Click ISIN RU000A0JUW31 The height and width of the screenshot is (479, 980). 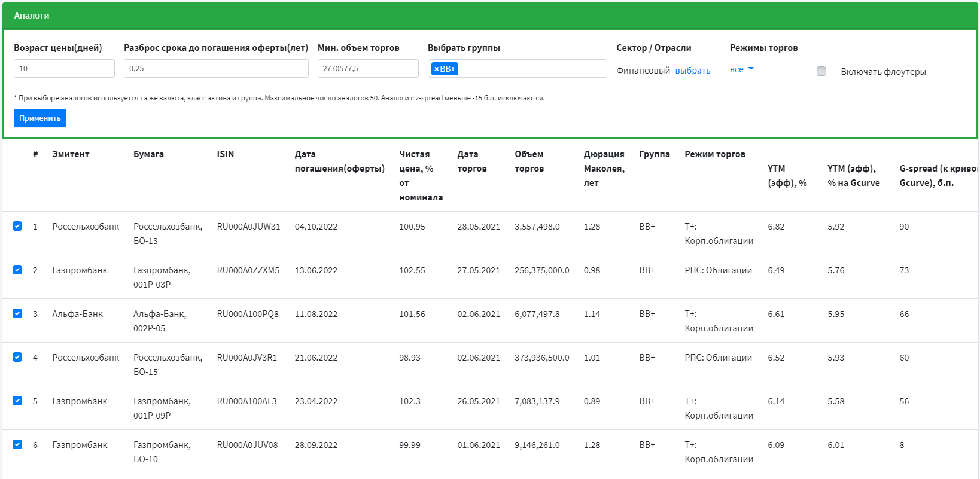248,227
